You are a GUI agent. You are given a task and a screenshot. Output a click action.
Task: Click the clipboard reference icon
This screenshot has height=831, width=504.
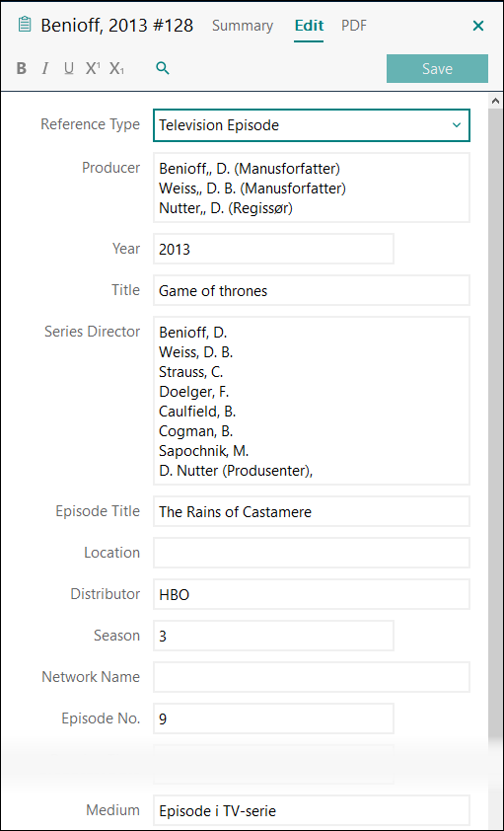(25, 25)
